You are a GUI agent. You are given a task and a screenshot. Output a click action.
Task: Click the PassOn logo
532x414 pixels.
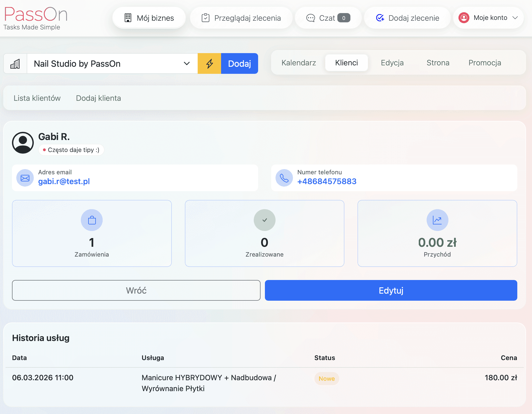(x=35, y=18)
